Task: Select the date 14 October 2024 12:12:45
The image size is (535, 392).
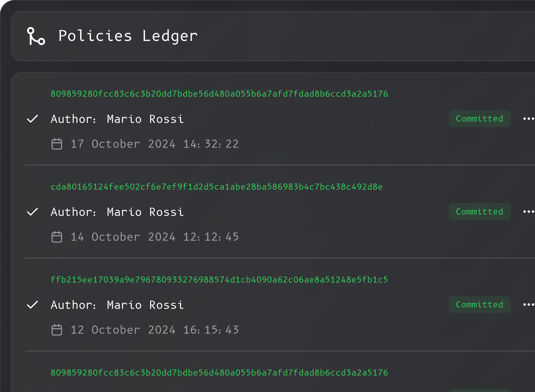Action: [x=155, y=237]
